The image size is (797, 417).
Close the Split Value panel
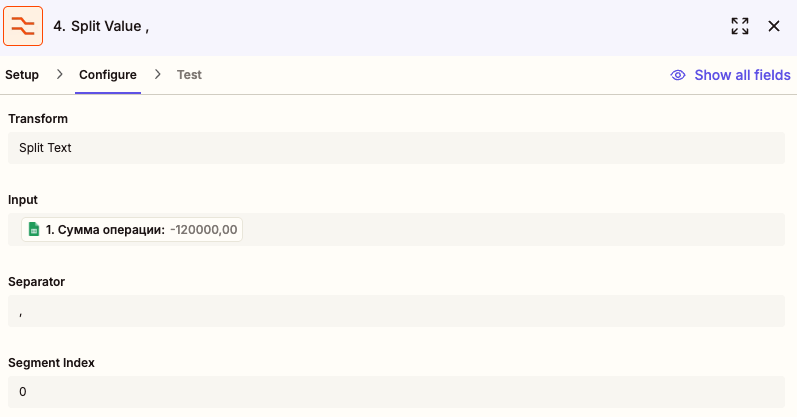pyautogui.click(x=774, y=26)
